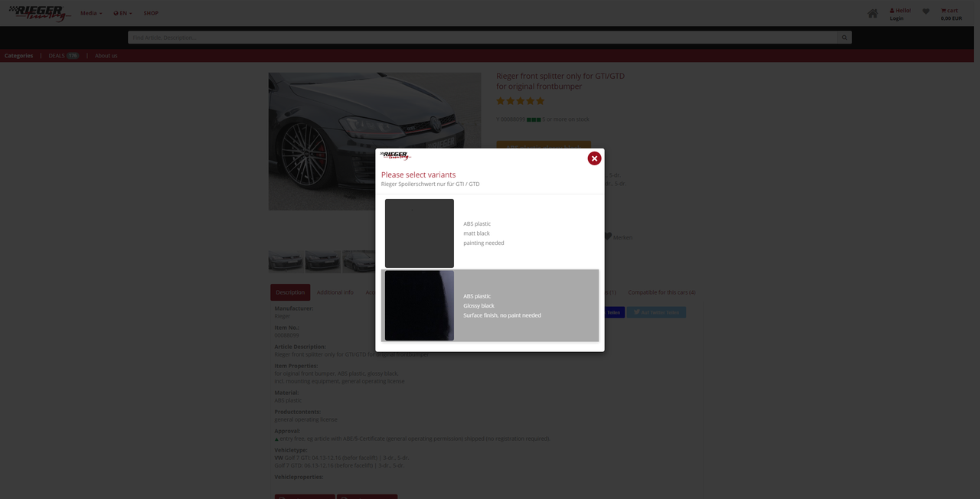This screenshot has height=499, width=980.
Task: Click the "painting needed" variant text
Action: coord(484,243)
